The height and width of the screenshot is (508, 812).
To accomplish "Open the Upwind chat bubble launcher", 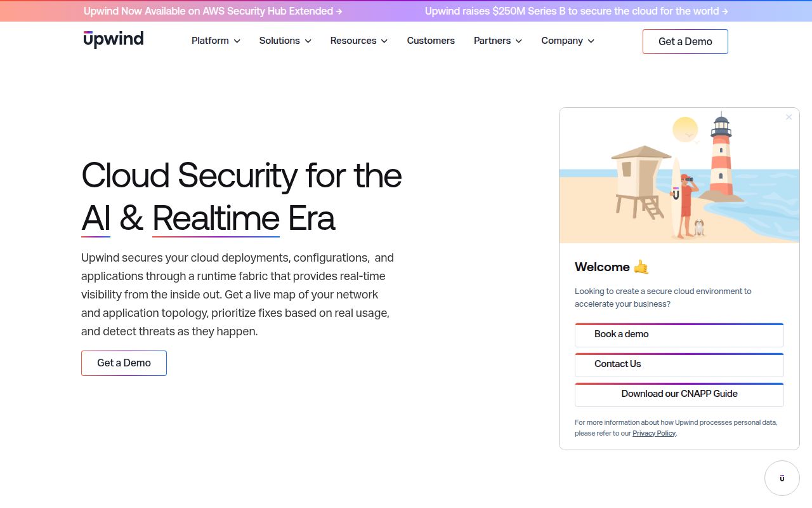I will (x=782, y=478).
